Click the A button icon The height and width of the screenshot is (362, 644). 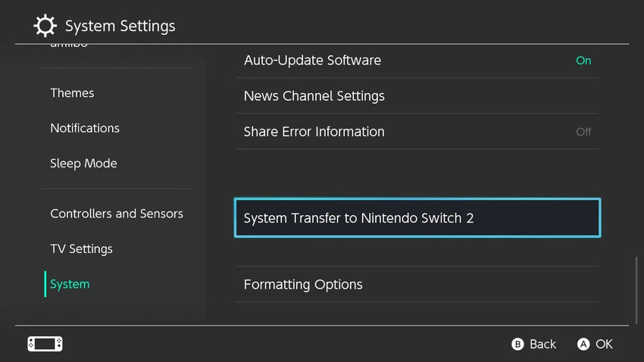pos(583,344)
